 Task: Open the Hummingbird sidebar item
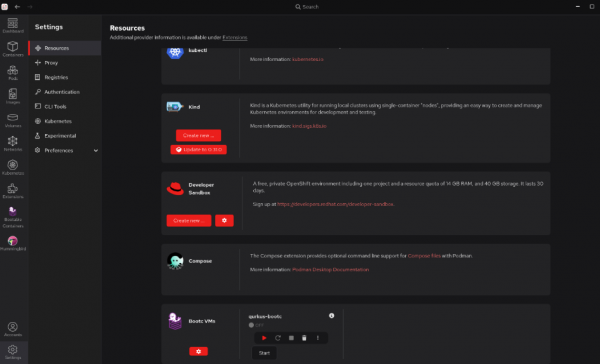(13, 243)
